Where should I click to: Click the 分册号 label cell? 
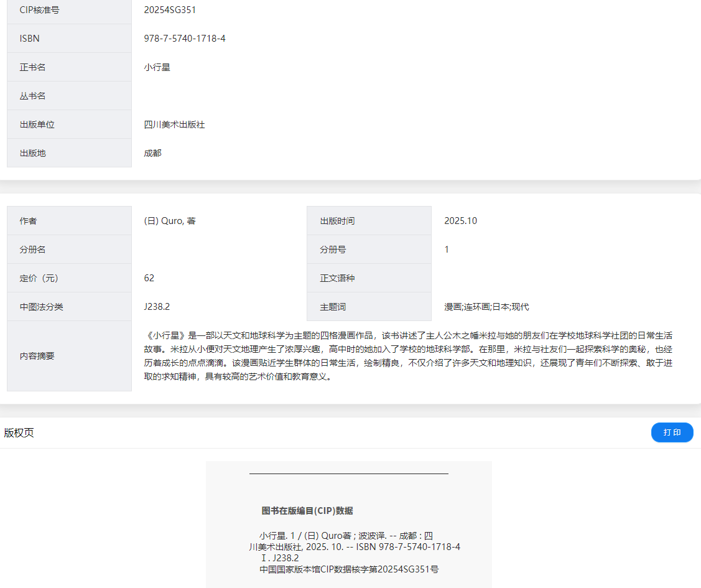[x=333, y=250]
